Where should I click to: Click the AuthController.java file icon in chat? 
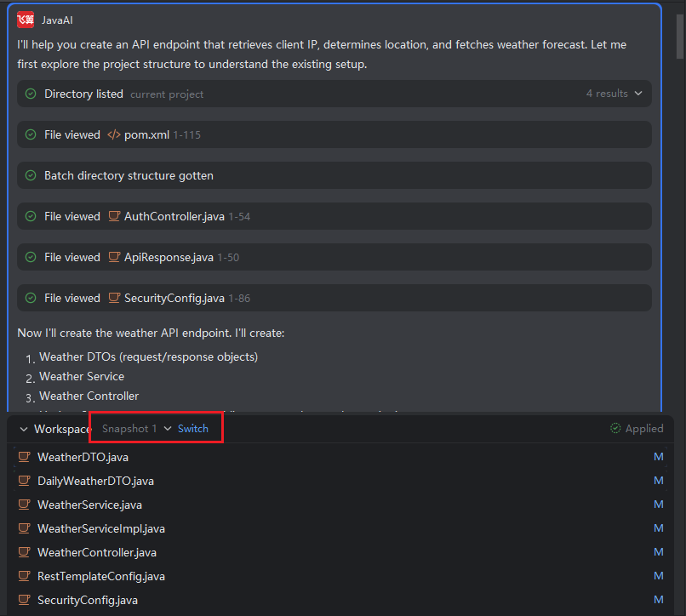coord(114,216)
